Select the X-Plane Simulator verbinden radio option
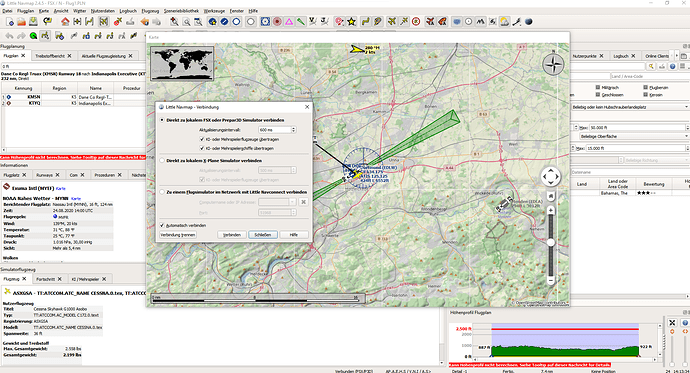Image resolution: width=690 pixels, height=373 pixels. click(162, 161)
